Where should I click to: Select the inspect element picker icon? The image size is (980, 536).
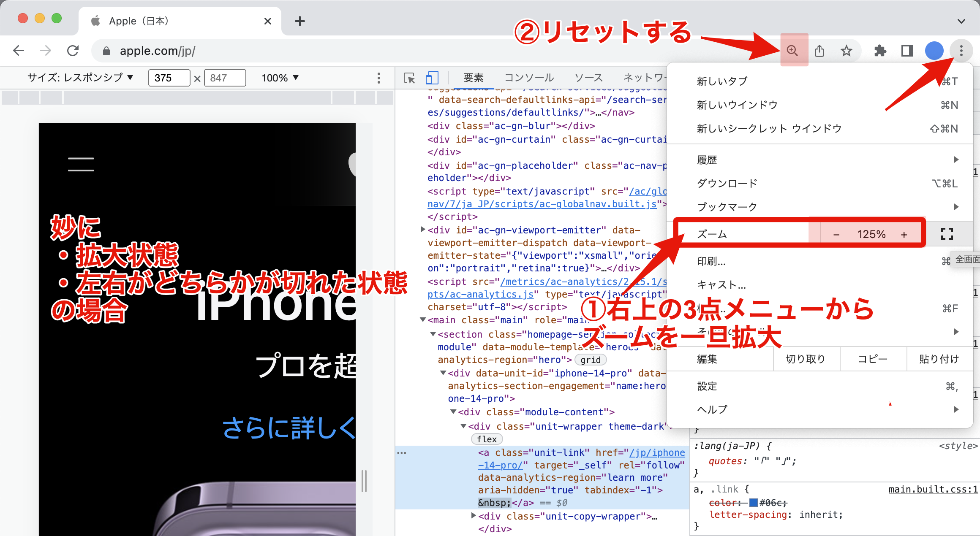tap(409, 78)
